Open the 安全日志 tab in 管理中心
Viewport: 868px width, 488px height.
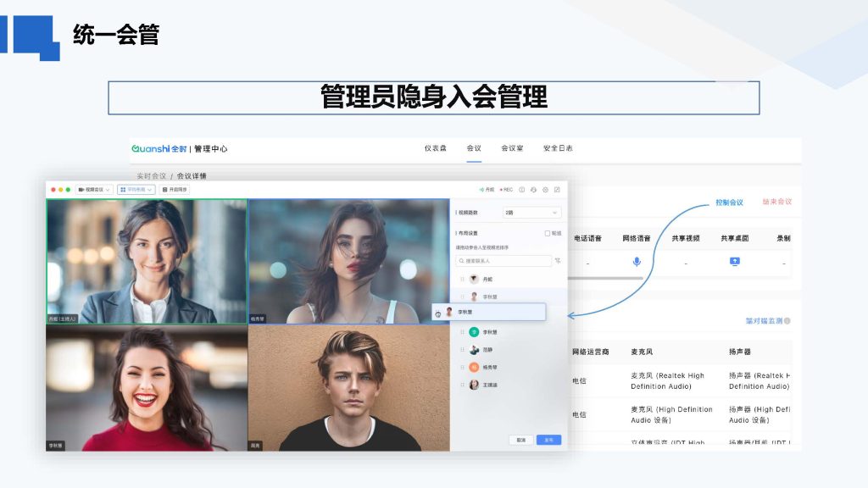[558, 148]
